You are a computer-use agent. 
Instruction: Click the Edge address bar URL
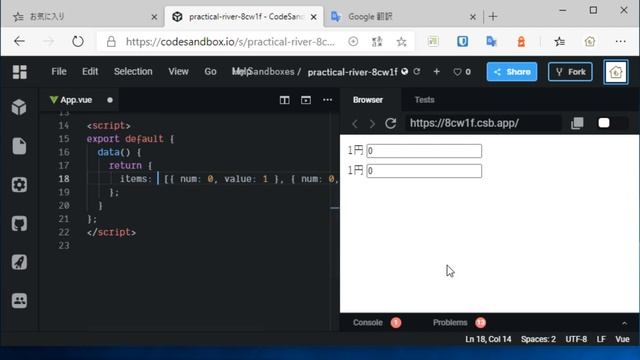click(230, 42)
